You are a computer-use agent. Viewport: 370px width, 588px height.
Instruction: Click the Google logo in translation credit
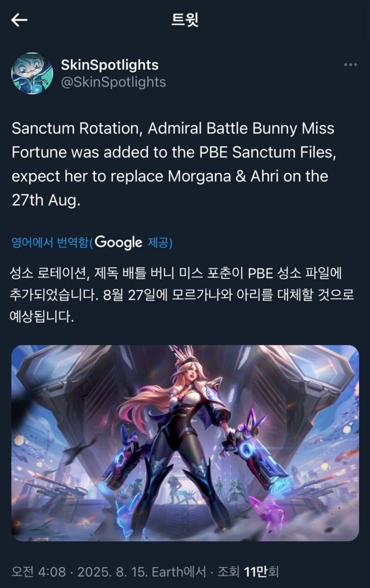pos(118,242)
